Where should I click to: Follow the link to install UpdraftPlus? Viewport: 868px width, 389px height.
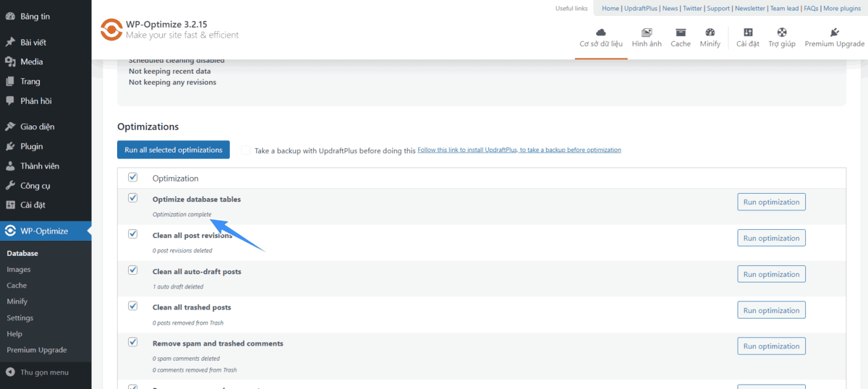519,150
